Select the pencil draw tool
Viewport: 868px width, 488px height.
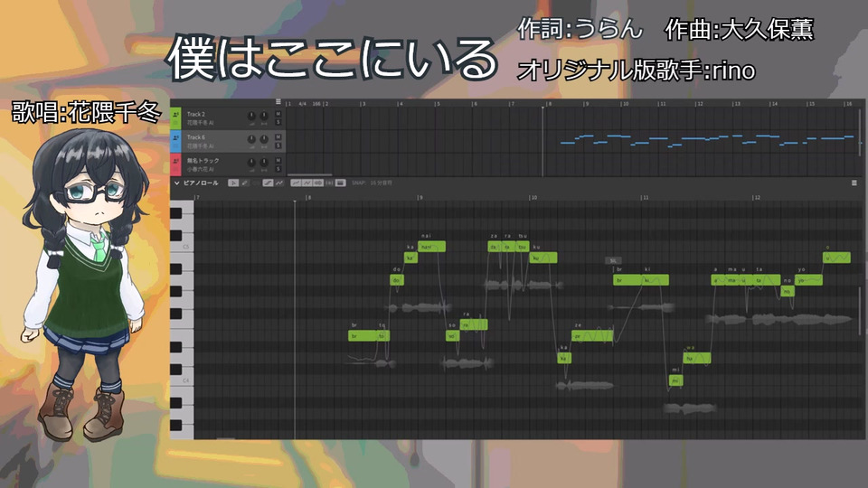tap(245, 183)
